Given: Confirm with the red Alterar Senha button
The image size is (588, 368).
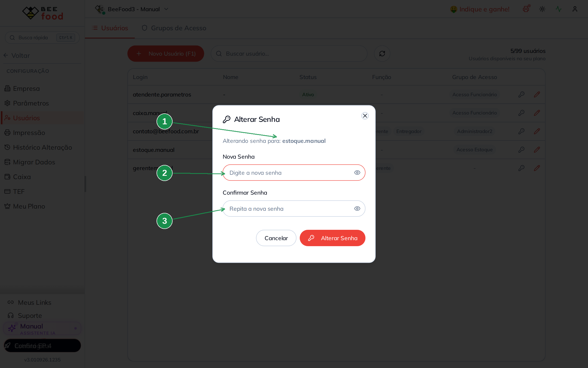Looking at the screenshot, I should coord(332,238).
